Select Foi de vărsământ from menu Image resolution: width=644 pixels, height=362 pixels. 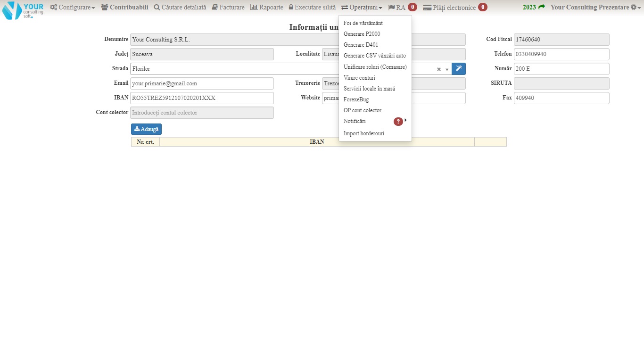(363, 23)
